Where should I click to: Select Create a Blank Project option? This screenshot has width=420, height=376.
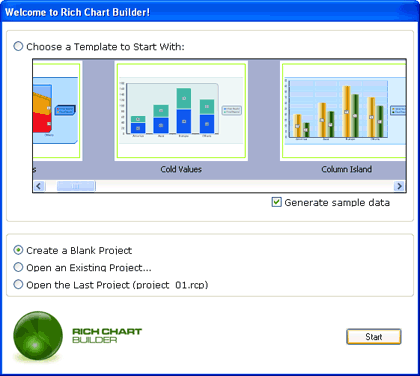click(18, 250)
